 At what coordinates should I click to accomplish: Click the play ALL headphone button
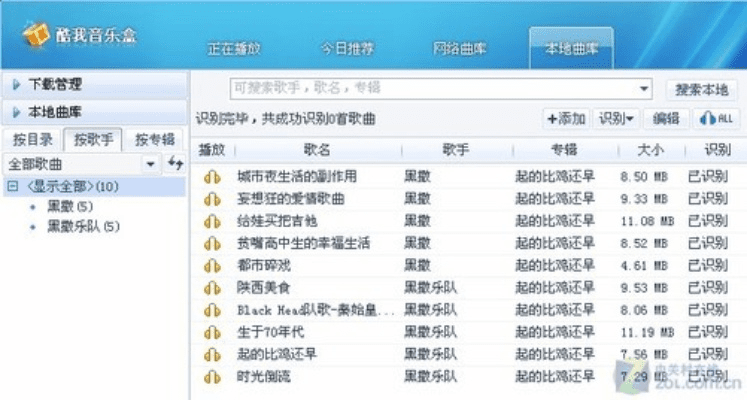[716, 119]
